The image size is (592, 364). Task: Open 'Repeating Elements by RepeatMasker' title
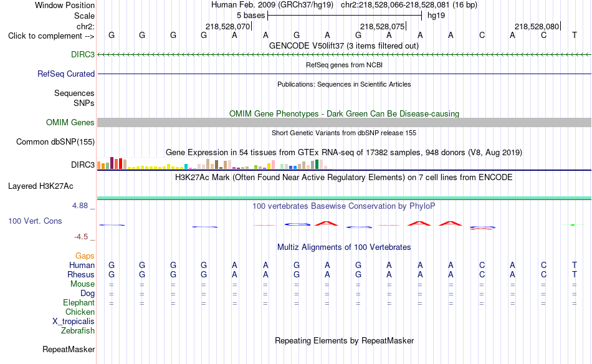click(x=344, y=340)
